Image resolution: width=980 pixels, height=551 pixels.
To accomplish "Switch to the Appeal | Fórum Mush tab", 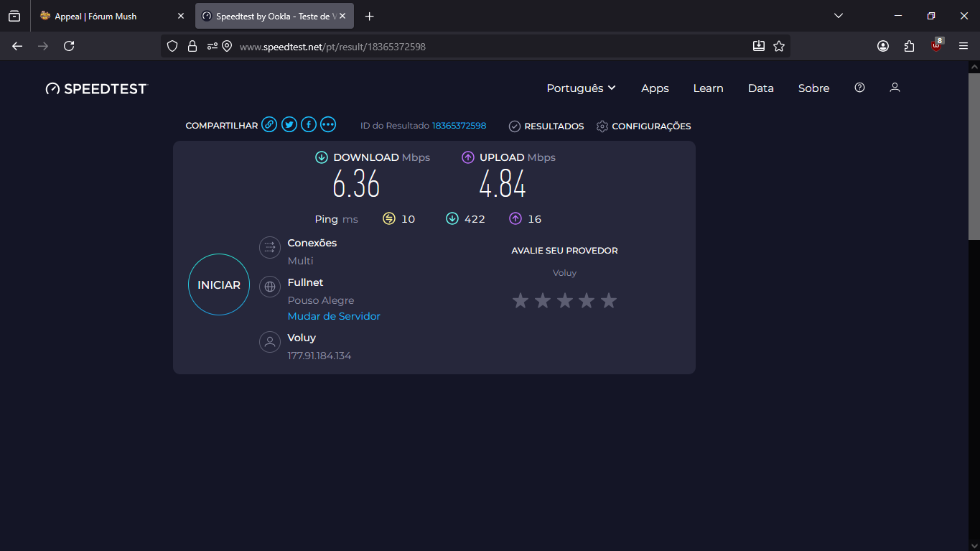I will point(113,16).
